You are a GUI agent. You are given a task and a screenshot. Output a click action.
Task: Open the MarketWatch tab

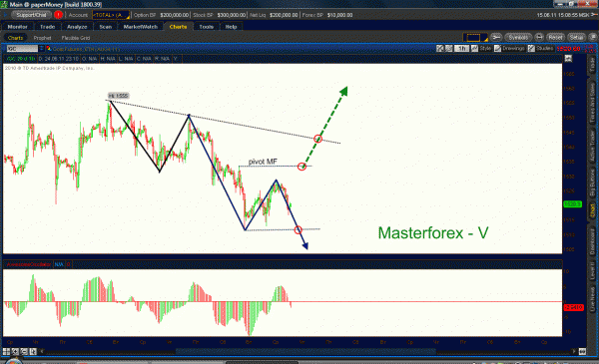pyautogui.click(x=141, y=27)
